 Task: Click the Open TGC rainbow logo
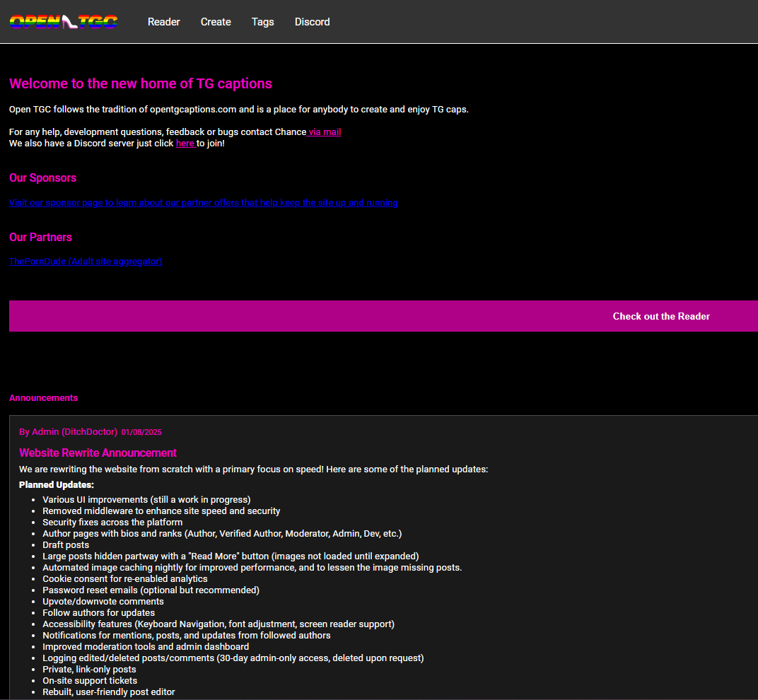pyautogui.click(x=64, y=22)
